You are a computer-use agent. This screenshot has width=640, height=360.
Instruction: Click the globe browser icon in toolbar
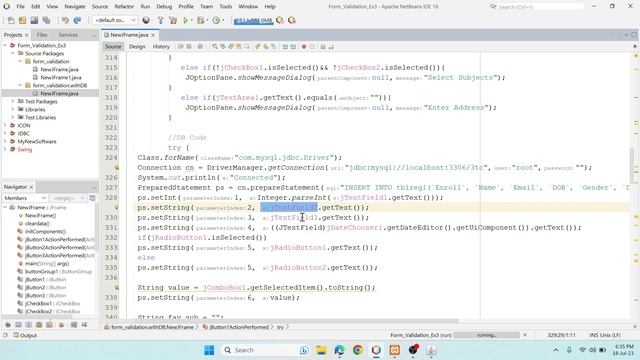pos(146,20)
